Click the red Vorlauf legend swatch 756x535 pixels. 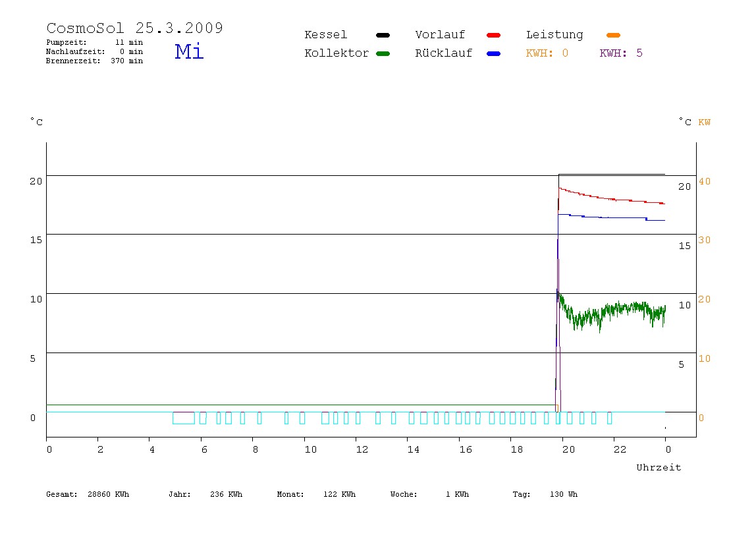(x=494, y=35)
